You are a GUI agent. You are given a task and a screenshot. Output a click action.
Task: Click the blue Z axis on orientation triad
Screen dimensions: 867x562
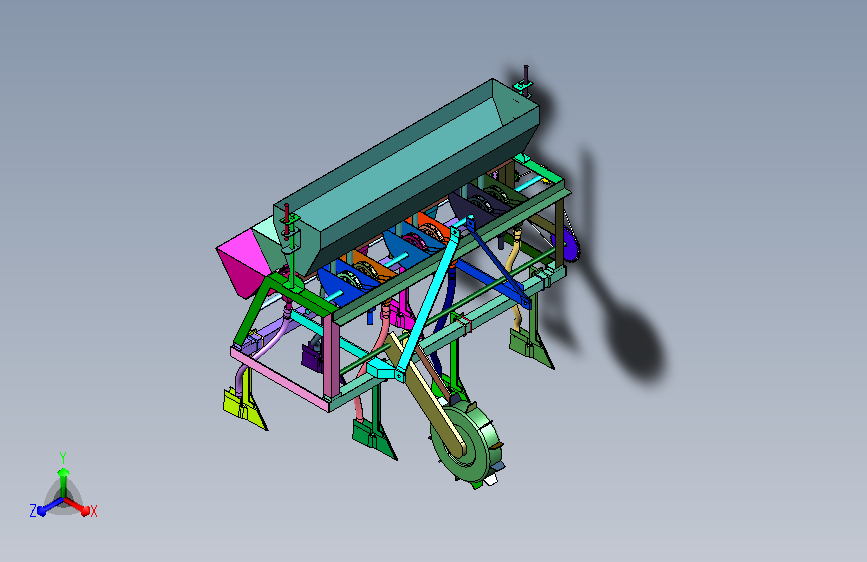pyautogui.click(x=50, y=506)
